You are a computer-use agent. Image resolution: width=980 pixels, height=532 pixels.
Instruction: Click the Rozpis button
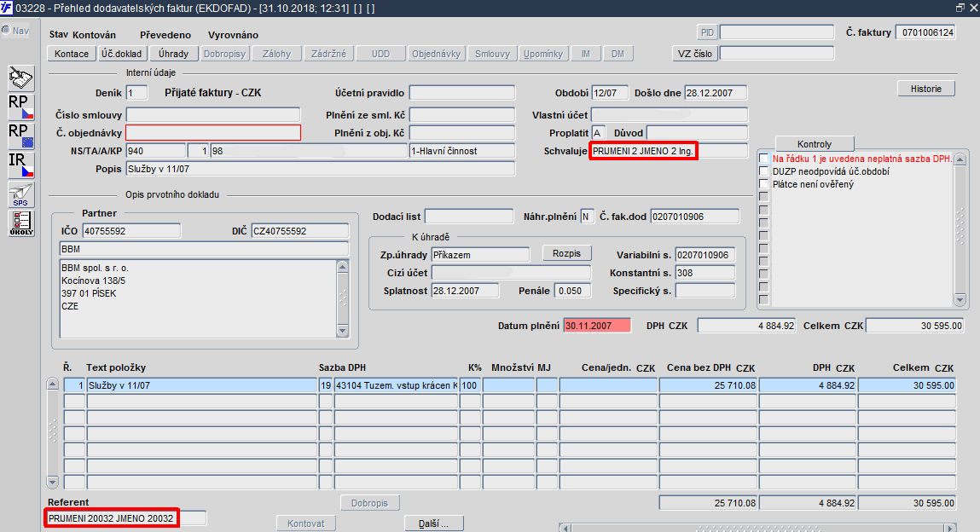pos(567,253)
